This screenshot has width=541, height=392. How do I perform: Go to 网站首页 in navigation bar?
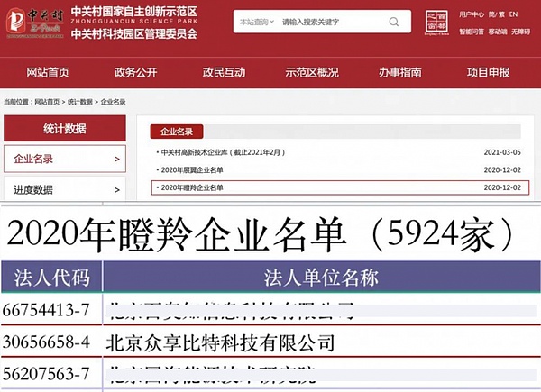point(48,72)
